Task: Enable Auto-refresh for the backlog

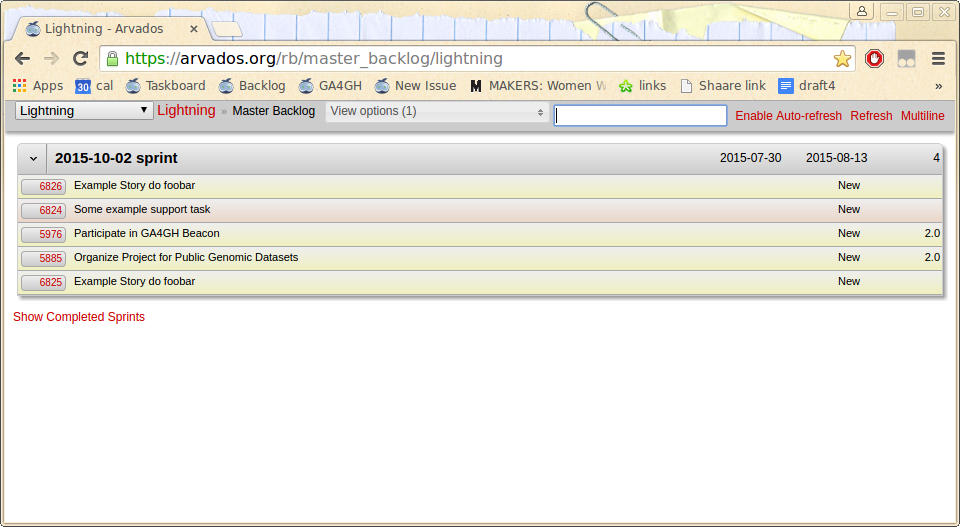Action: [x=788, y=116]
